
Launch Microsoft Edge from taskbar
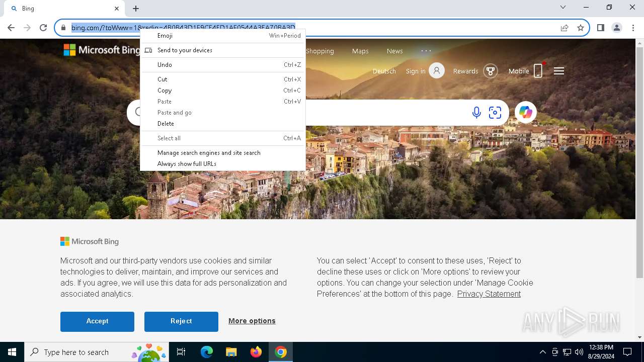pyautogui.click(x=207, y=352)
